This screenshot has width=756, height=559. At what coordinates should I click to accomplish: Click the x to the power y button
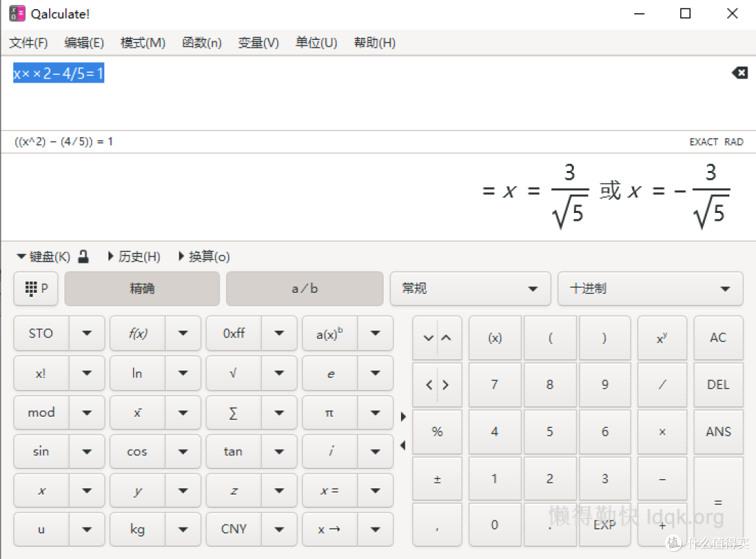click(662, 338)
